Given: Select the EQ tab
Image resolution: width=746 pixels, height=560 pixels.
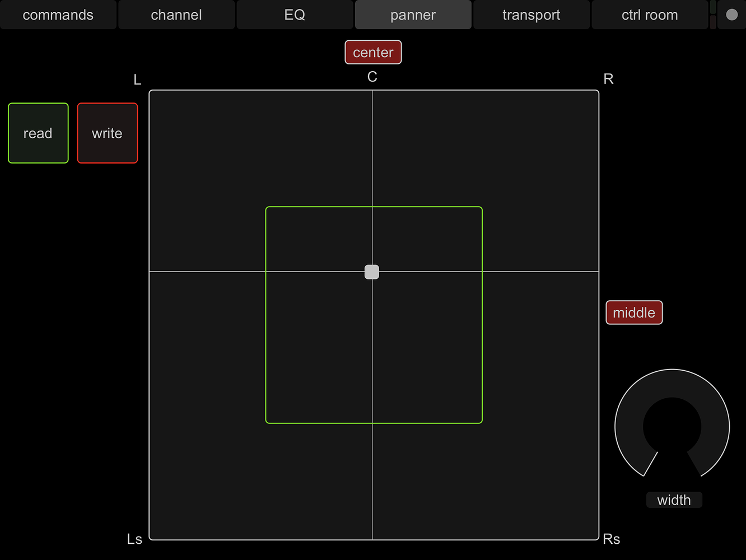Looking at the screenshot, I should (294, 15).
